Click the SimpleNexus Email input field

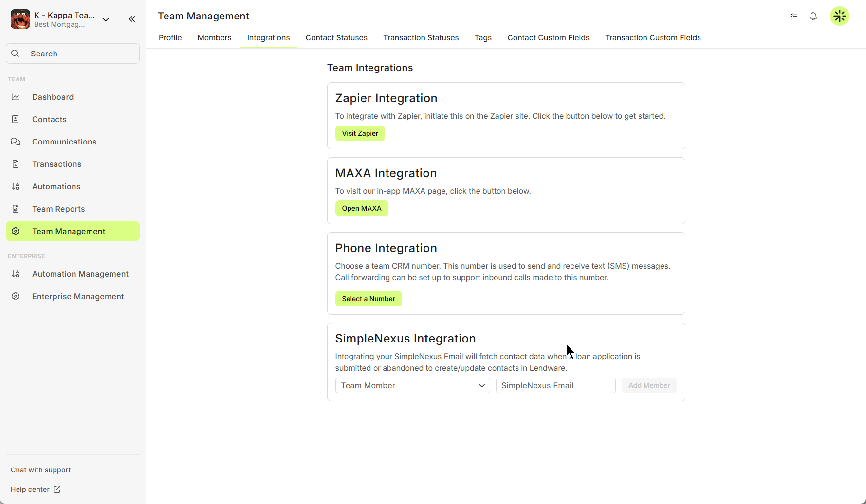[x=555, y=385]
